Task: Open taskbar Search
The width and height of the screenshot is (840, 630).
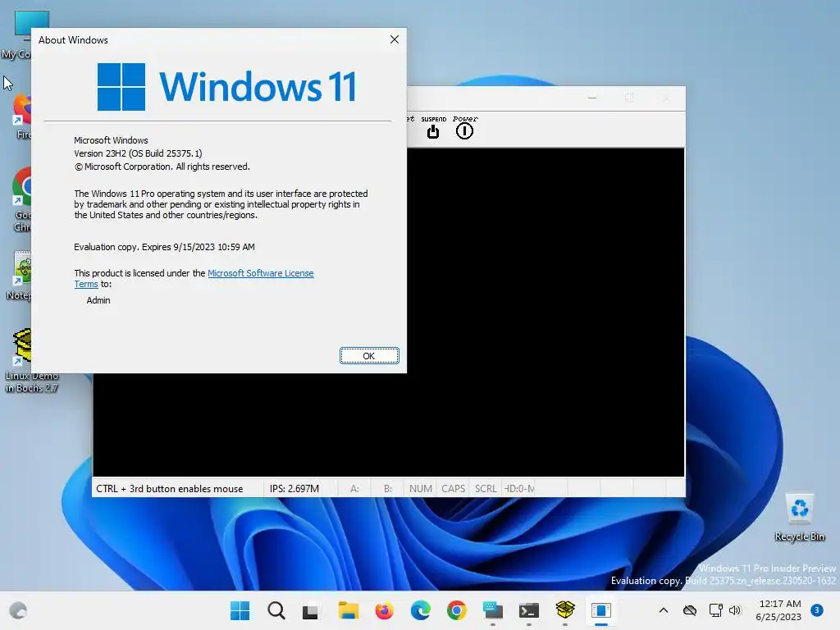Action: [276, 610]
